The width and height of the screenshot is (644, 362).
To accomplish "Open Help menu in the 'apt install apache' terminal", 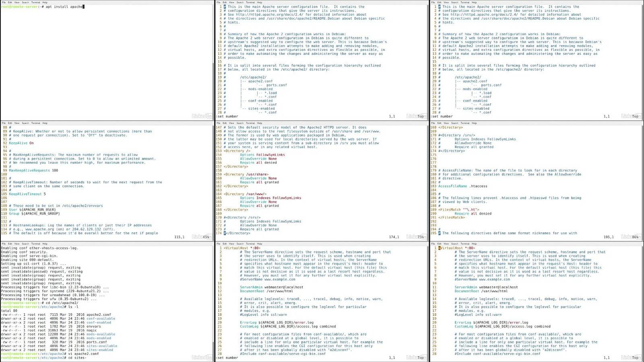I will point(45,2).
